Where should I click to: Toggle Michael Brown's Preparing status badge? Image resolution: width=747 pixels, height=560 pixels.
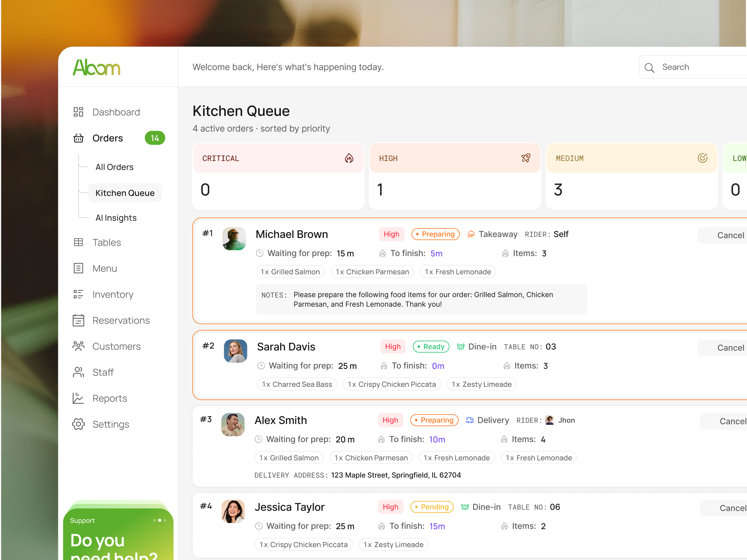[x=435, y=234]
